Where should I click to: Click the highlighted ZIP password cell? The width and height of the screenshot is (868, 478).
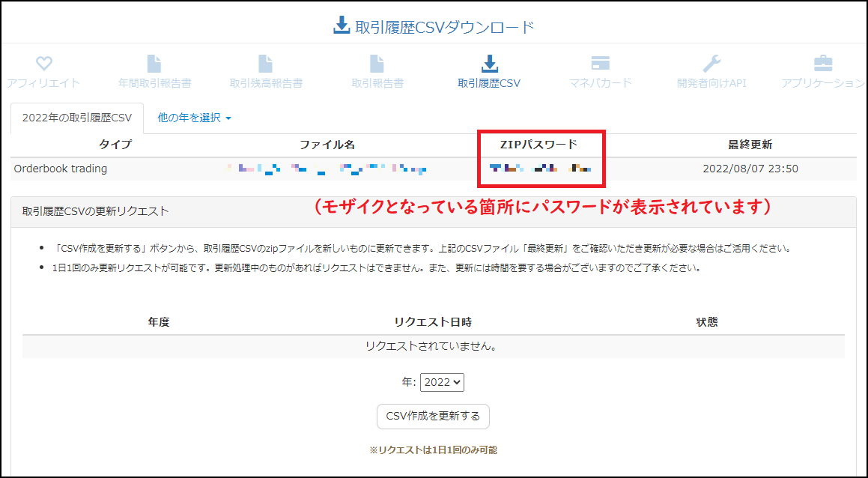(541, 169)
